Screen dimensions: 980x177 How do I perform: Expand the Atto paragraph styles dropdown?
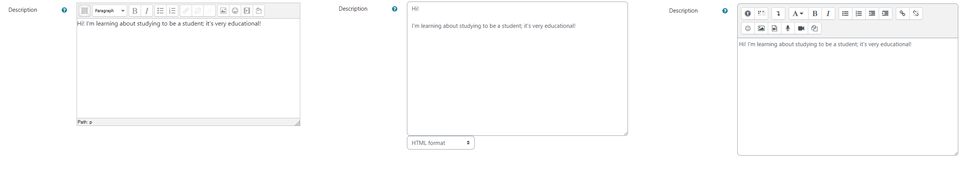click(x=798, y=13)
